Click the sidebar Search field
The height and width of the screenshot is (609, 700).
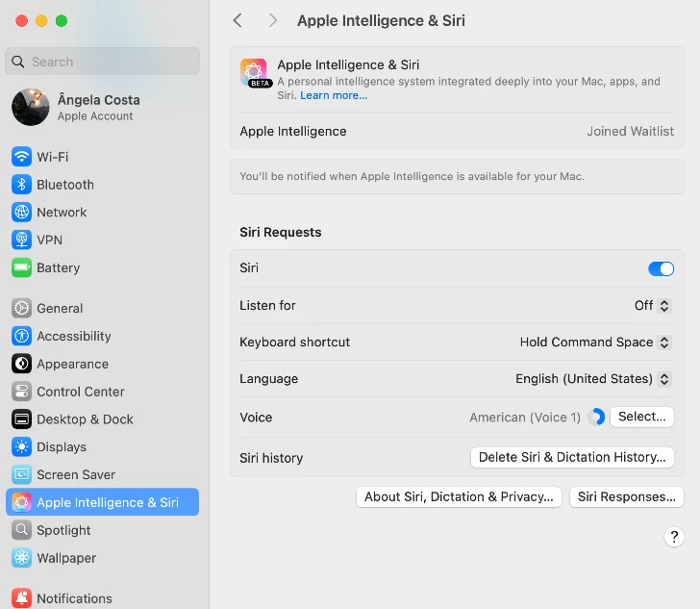coord(102,62)
